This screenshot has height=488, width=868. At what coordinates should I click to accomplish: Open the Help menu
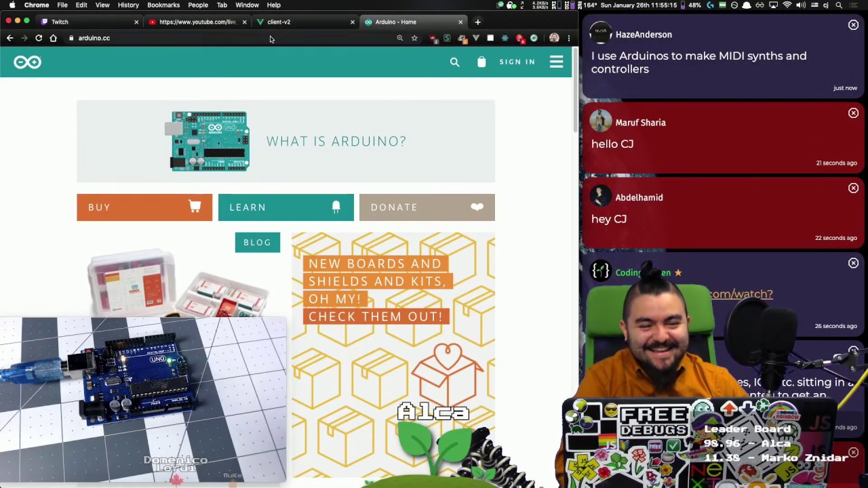pos(274,5)
